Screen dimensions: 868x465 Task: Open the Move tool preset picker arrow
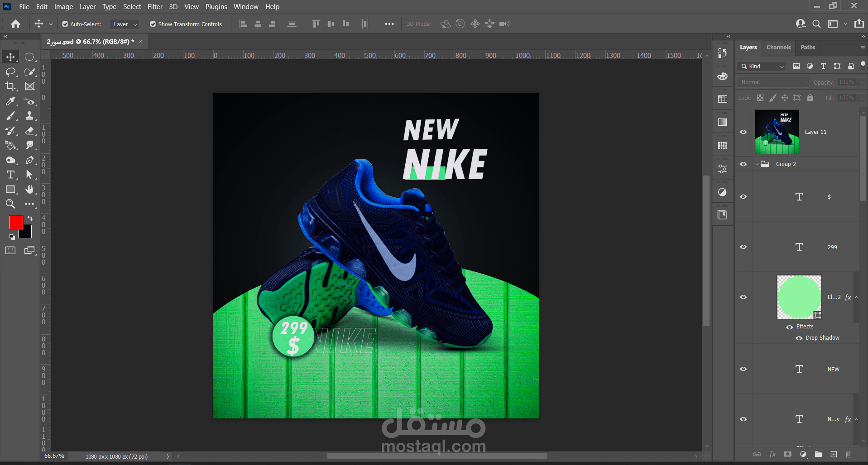pos(51,24)
